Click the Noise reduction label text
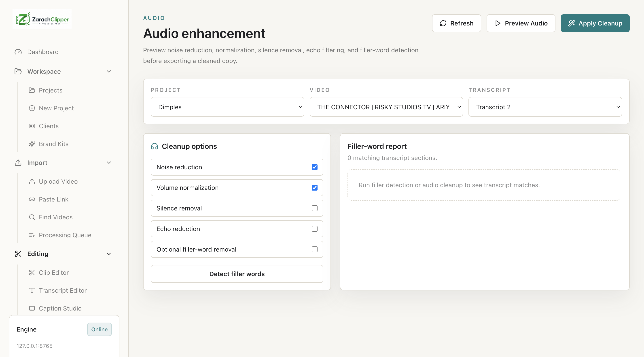Screen dimensions: 644x357 click(x=179, y=167)
